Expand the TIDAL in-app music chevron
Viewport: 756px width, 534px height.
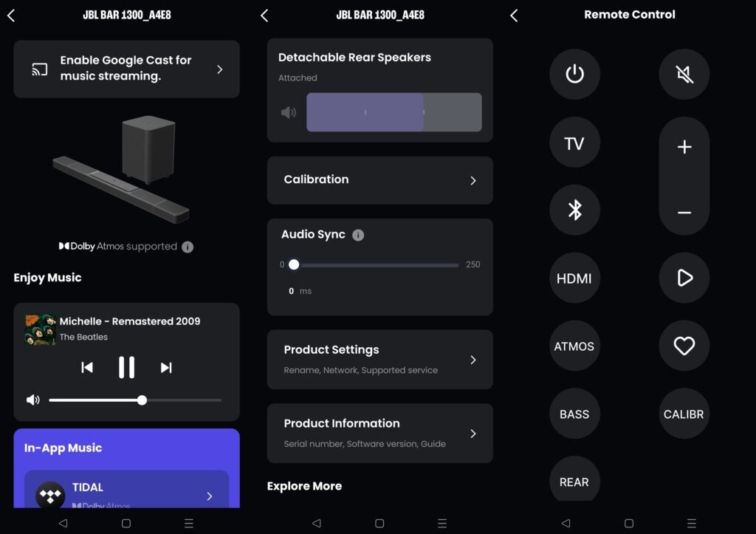click(210, 496)
